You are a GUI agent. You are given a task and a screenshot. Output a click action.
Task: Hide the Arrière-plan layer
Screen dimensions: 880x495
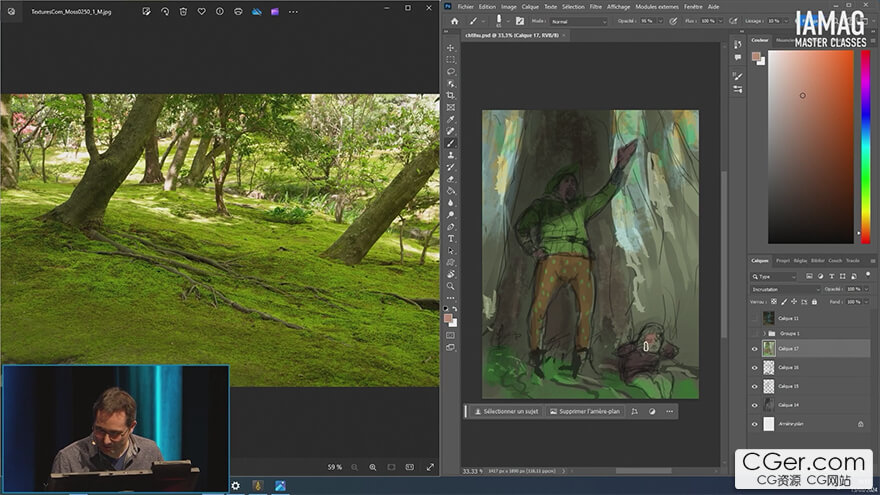click(x=755, y=424)
